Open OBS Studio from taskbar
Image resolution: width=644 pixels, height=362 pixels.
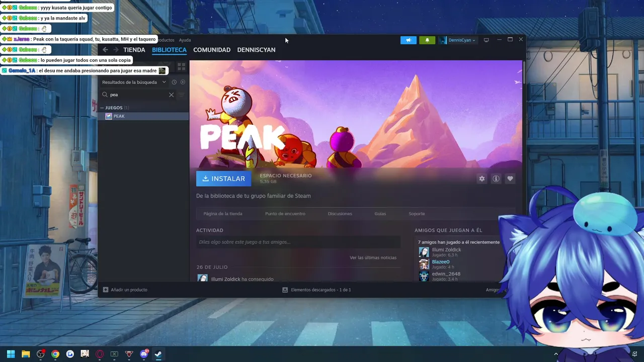coord(40,354)
